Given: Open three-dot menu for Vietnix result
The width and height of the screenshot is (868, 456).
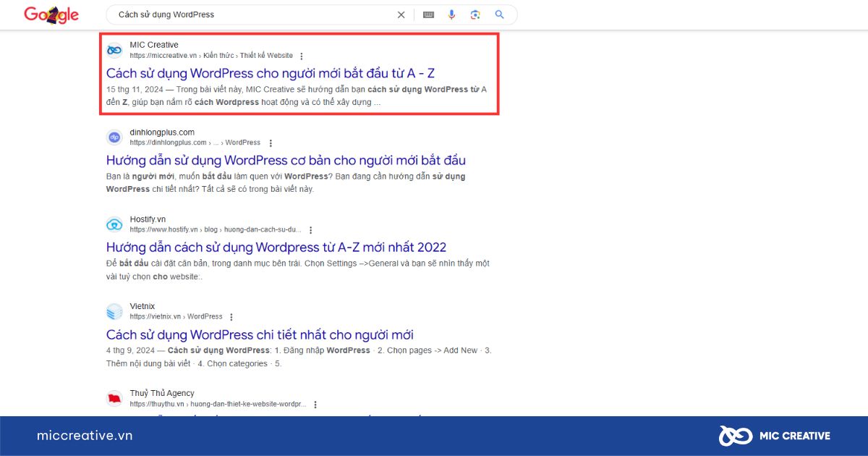Looking at the screenshot, I should pos(231,317).
